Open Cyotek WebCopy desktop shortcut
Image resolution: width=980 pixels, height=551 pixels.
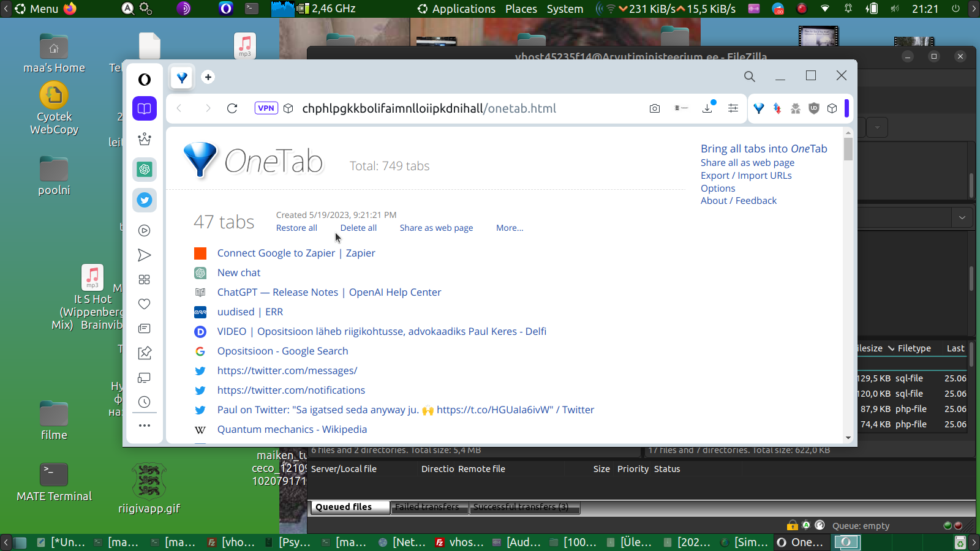point(54,109)
